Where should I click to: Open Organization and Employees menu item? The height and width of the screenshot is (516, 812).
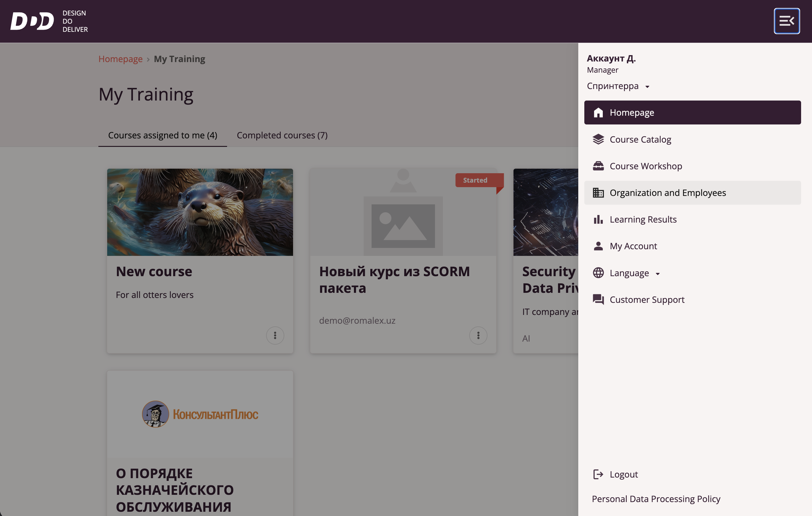click(x=692, y=193)
